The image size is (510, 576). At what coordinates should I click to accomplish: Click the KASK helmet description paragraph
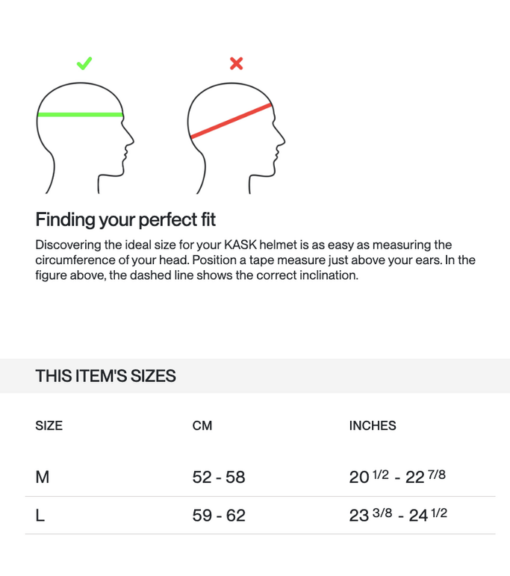255,260
